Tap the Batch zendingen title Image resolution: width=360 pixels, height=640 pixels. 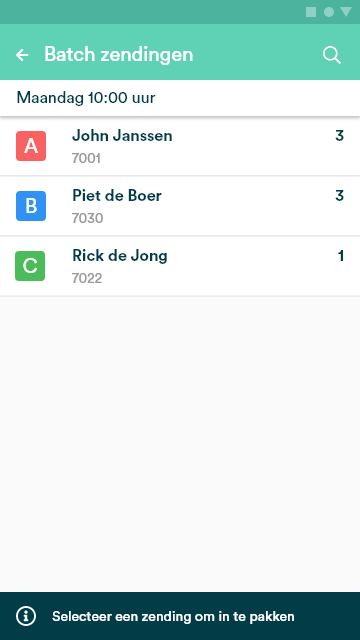click(118, 54)
